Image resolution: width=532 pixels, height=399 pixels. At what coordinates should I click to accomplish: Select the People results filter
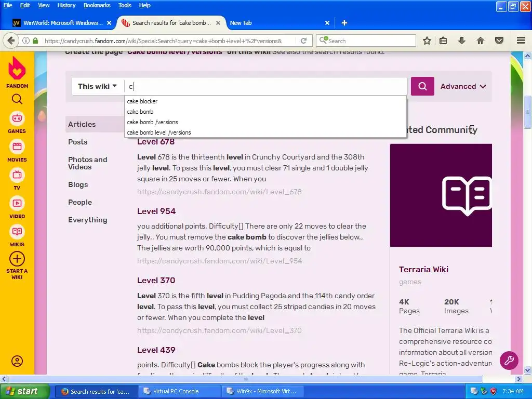click(80, 202)
